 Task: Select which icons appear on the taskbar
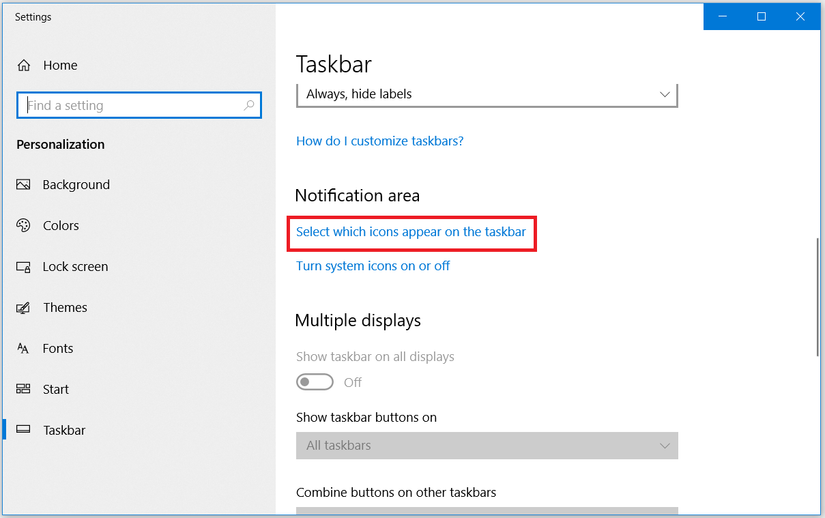point(411,232)
